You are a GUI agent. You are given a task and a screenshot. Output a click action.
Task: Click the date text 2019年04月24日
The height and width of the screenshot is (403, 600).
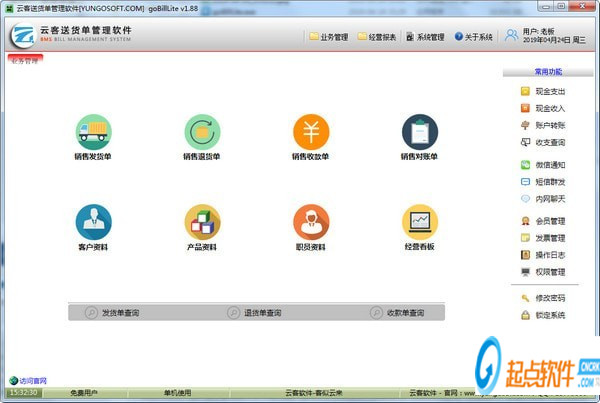coord(547,40)
